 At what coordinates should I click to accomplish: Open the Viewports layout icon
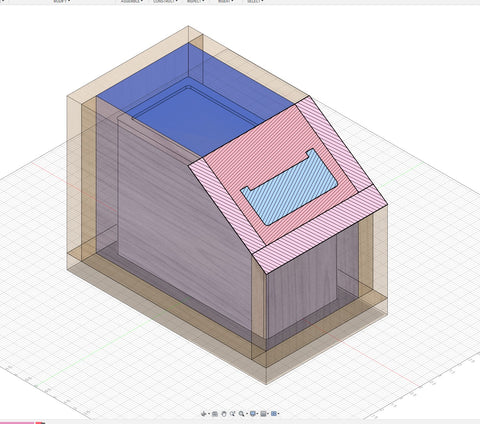click(274, 413)
